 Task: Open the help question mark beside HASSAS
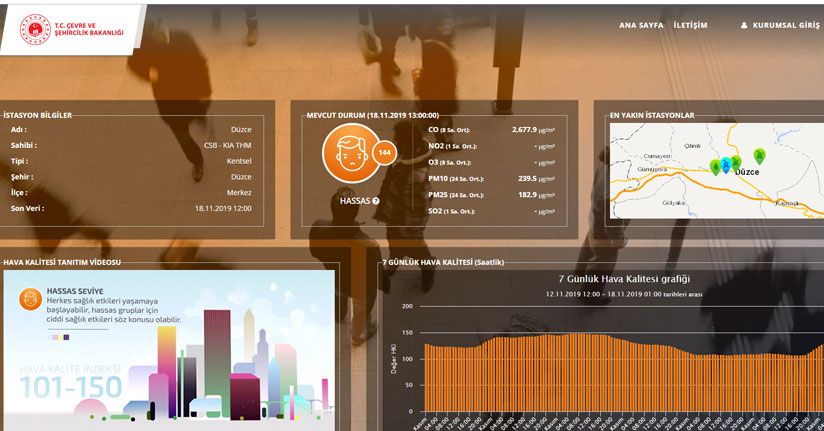click(376, 201)
